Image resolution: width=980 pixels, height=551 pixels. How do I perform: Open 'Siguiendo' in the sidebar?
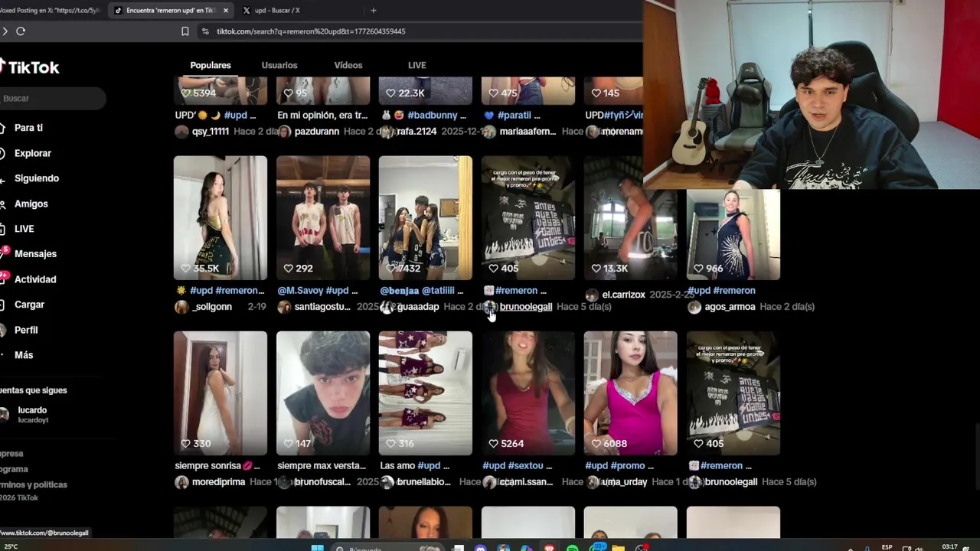36,178
